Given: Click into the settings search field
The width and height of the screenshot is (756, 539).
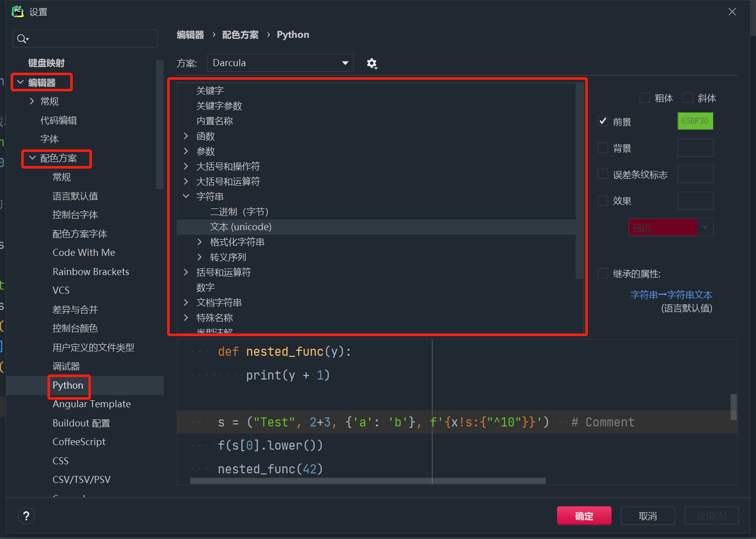Looking at the screenshot, I should (85, 39).
